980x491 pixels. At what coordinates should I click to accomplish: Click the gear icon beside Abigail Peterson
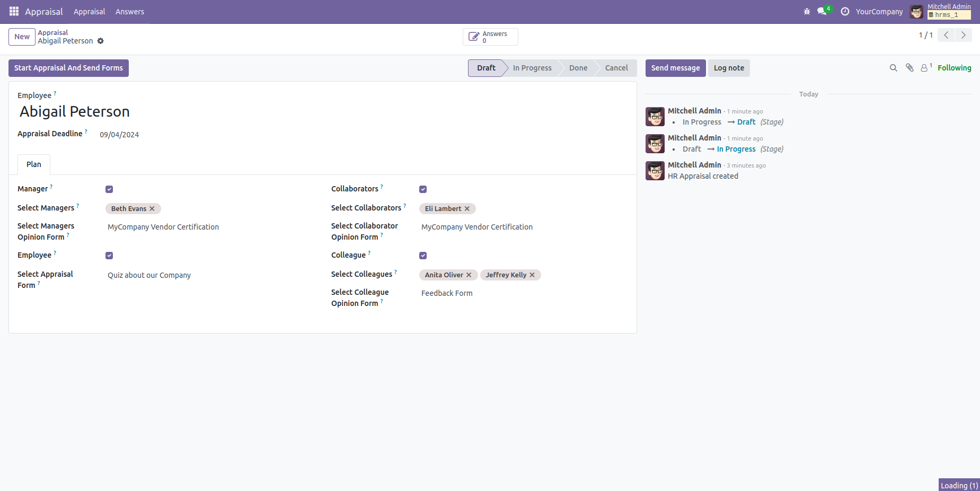point(101,41)
